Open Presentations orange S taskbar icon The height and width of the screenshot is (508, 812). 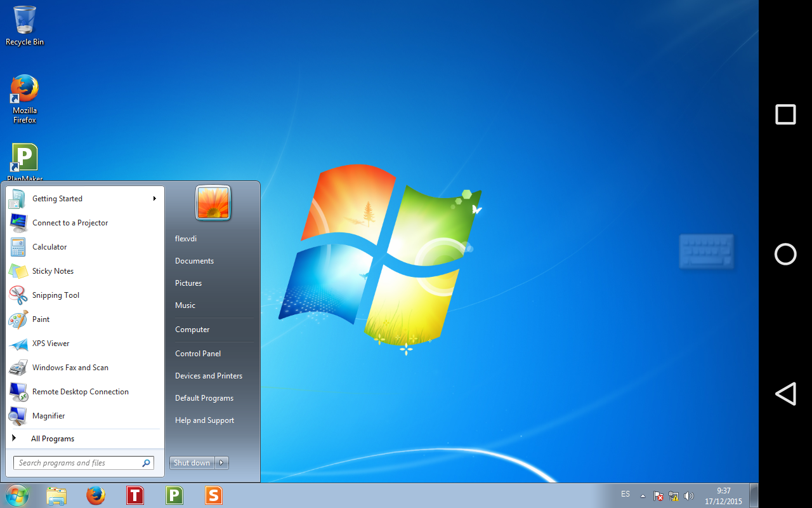coord(214,495)
